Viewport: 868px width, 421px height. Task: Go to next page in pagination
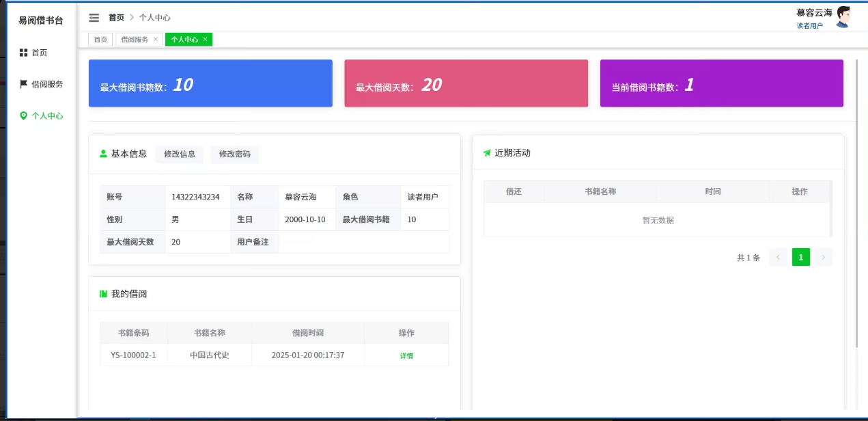point(824,257)
